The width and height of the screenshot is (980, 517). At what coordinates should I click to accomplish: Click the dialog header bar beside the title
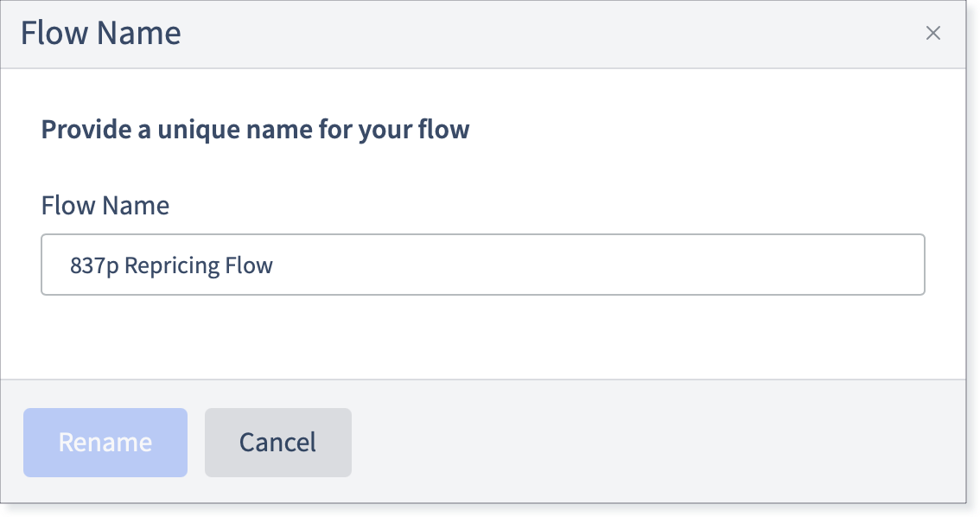coord(550,34)
